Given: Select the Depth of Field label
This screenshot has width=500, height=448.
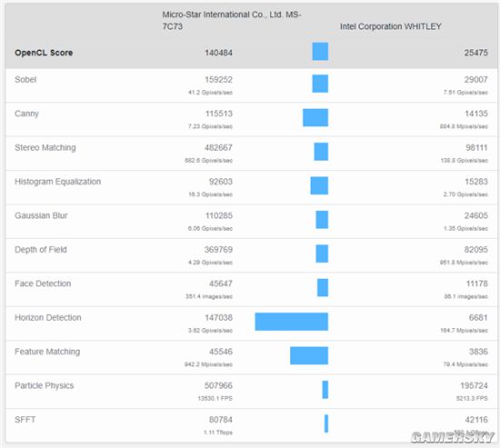Looking at the screenshot, I should 41,250.
